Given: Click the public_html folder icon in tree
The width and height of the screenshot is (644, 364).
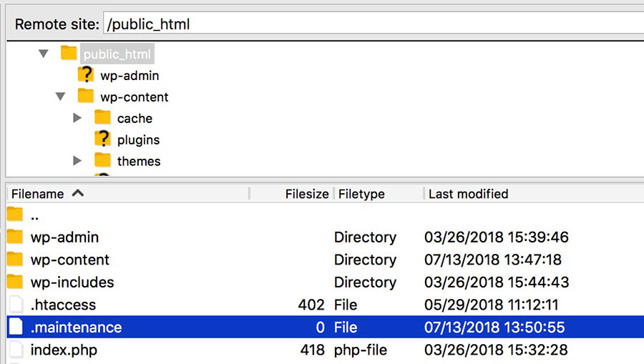Looking at the screenshot, I should click(69, 54).
